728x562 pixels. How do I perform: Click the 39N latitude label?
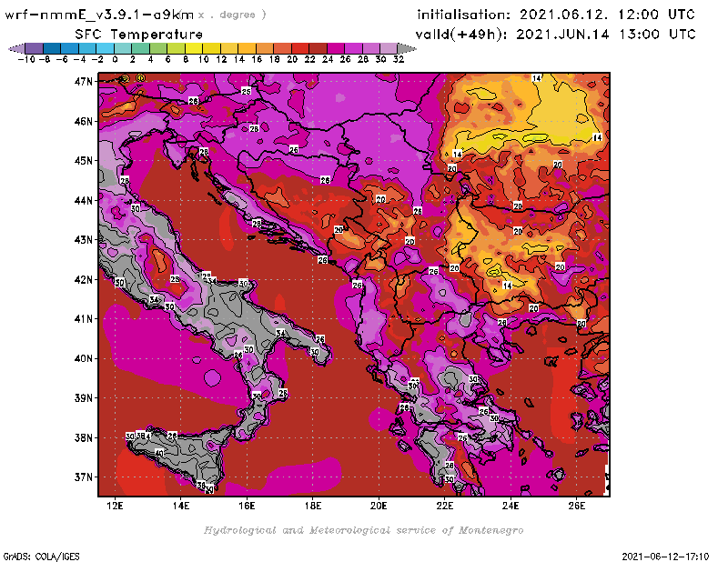84,398
